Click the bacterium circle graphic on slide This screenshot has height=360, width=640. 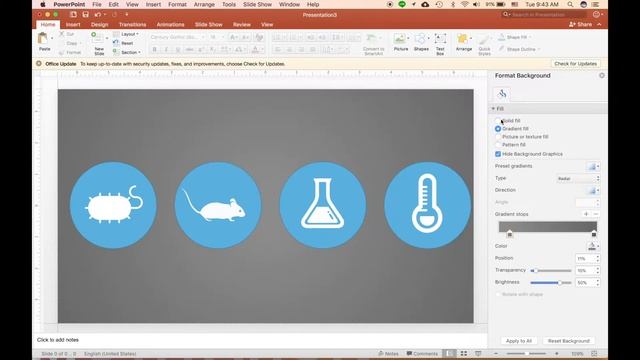[x=113, y=205]
